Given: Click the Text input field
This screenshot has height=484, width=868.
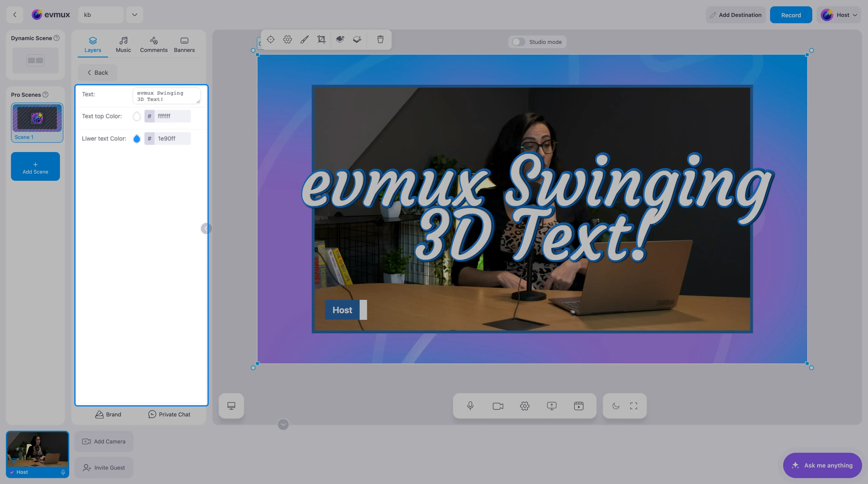Looking at the screenshot, I should click(167, 96).
